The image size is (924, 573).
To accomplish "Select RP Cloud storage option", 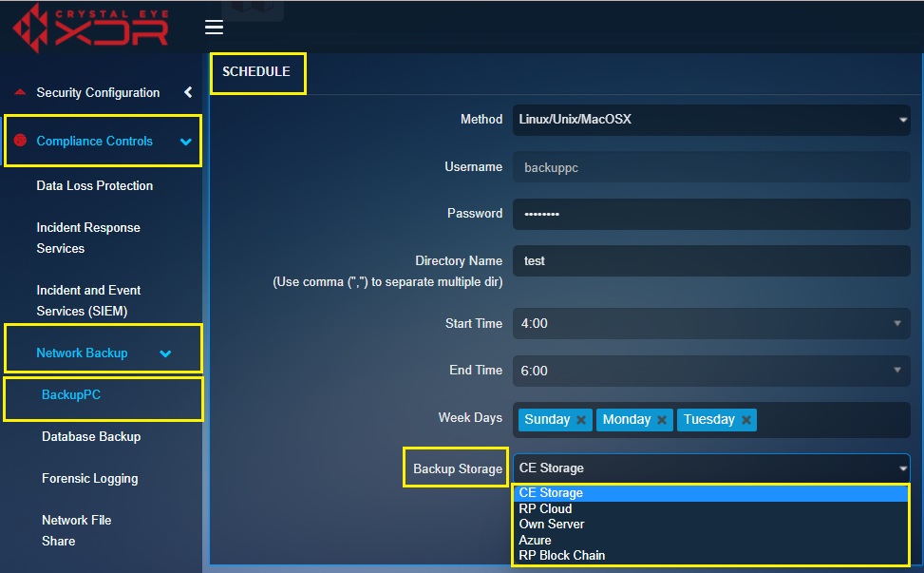I will pyautogui.click(x=710, y=508).
